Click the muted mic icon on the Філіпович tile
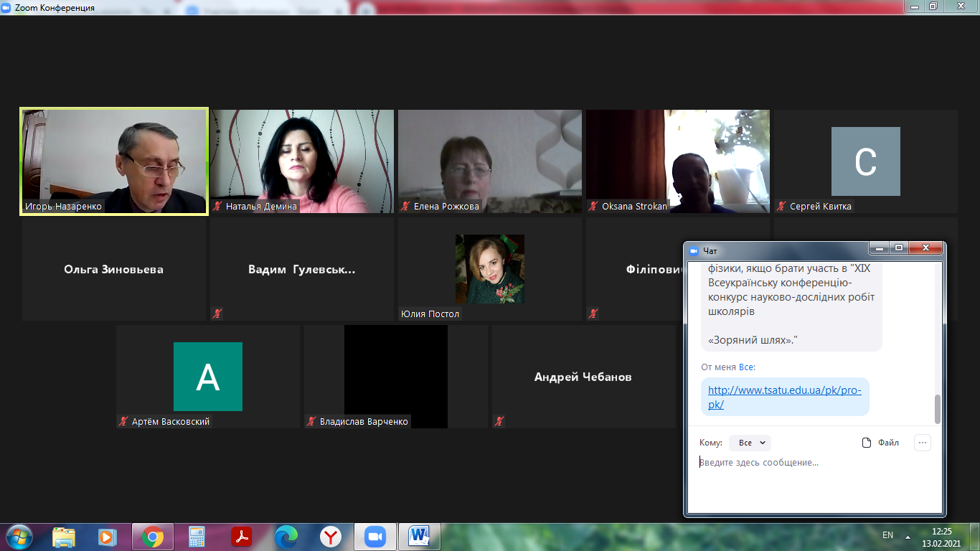This screenshot has width=980, height=551. click(x=593, y=314)
